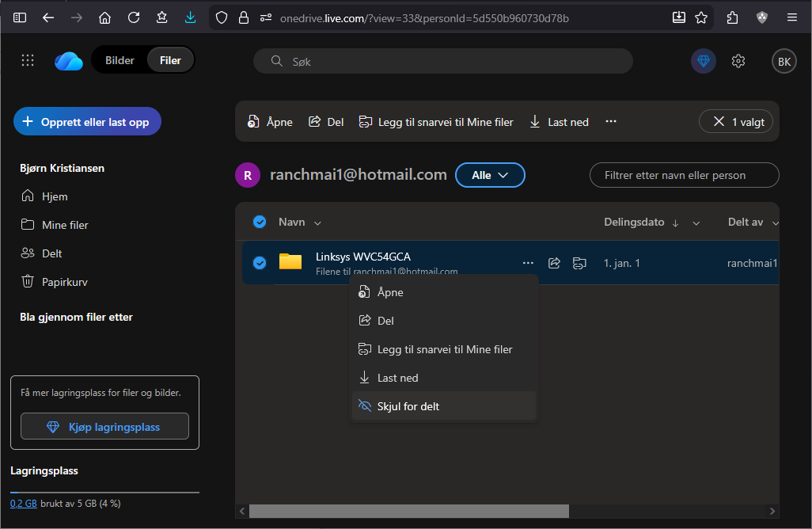The height and width of the screenshot is (529, 812).
Task: Open the Delingsdato column dropdown chevron
Action: tap(696, 223)
